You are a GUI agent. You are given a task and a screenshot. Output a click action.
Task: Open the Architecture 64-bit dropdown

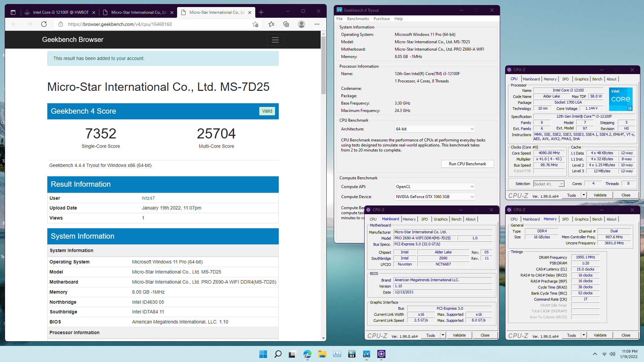pyautogui.click(x=435, y=129)
